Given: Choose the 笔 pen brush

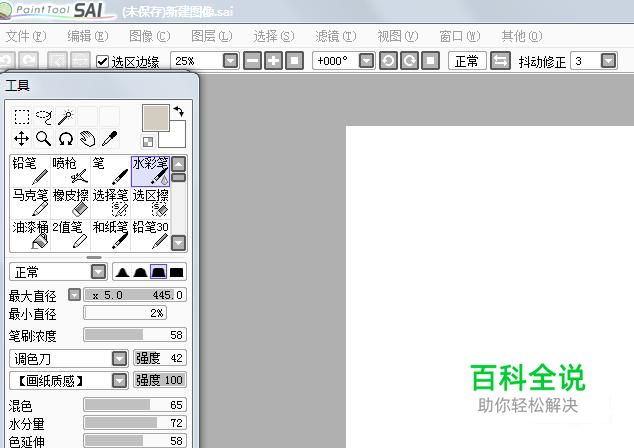Looking at the screenshot, I should coord(110,171).
